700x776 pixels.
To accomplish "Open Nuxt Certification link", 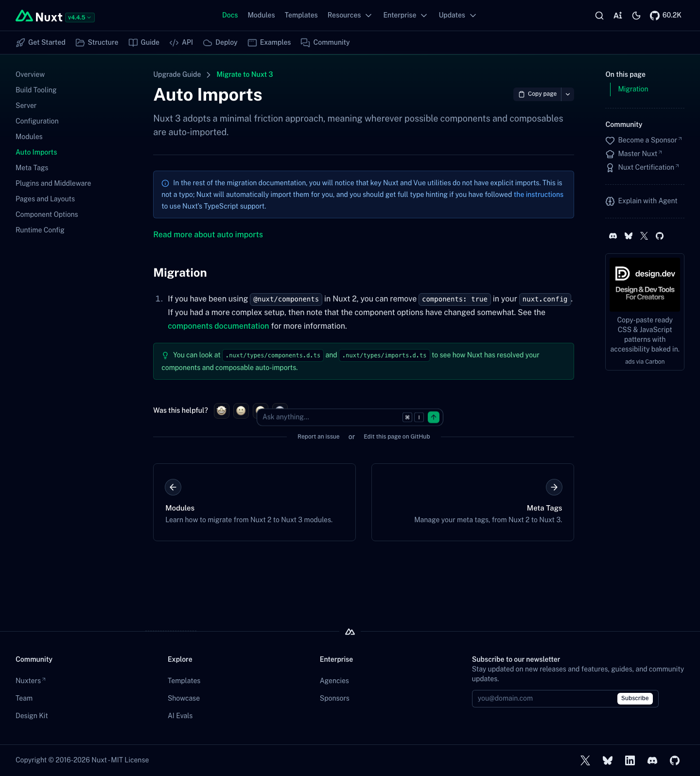I will click(x=643, y=167).
